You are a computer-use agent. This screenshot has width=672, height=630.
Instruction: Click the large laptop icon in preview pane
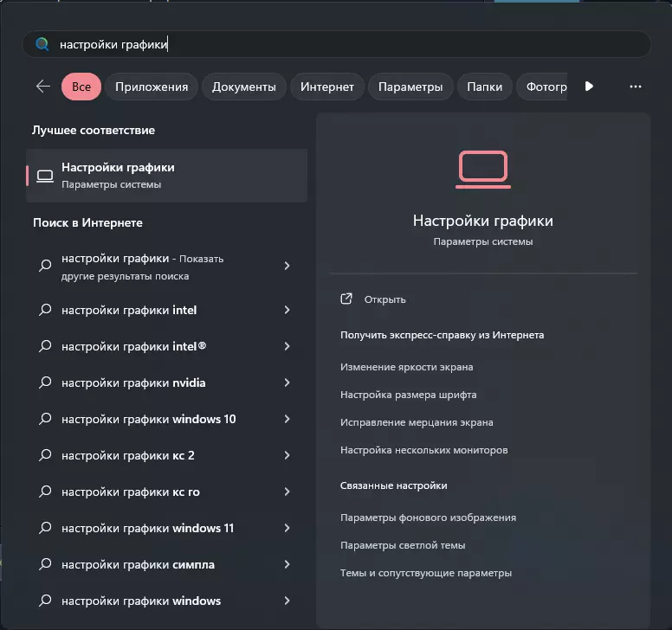pyautogui.click(x=483, y=170)
